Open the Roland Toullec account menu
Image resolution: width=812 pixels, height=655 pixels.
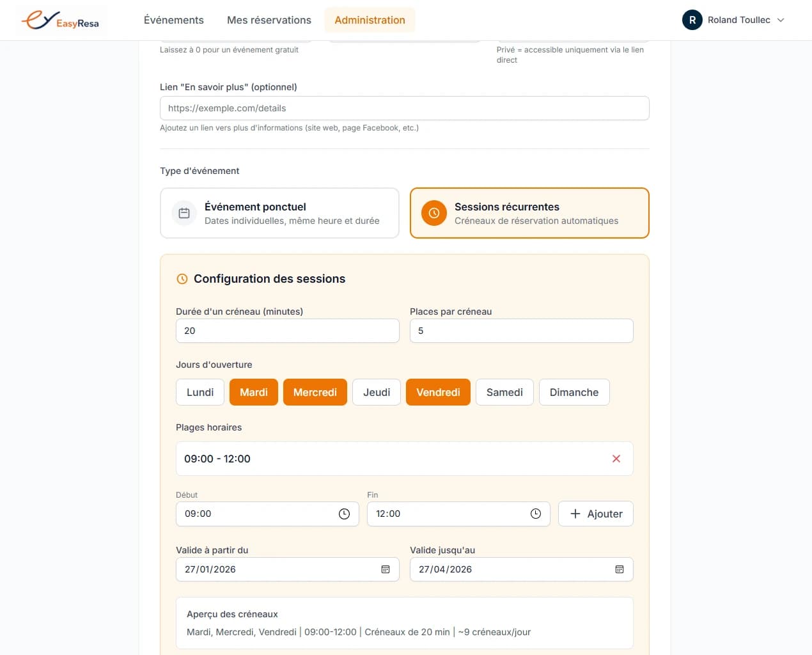point(733,20)
